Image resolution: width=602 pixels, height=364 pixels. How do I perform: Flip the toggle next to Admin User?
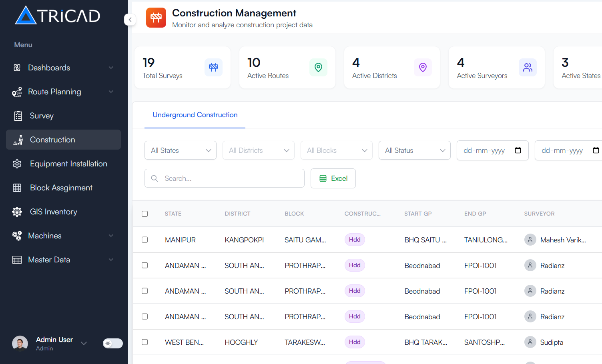[112, 343]
